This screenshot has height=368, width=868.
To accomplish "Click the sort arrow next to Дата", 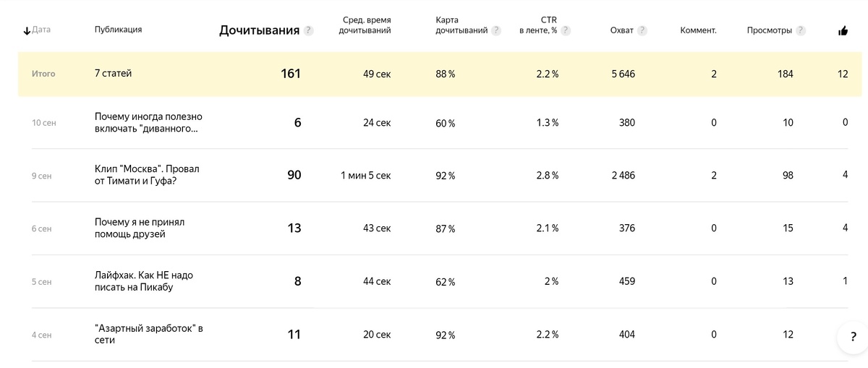I will 27,30.
